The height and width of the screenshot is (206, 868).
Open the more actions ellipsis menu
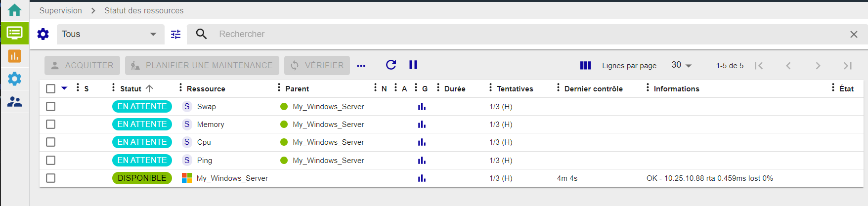361,66
